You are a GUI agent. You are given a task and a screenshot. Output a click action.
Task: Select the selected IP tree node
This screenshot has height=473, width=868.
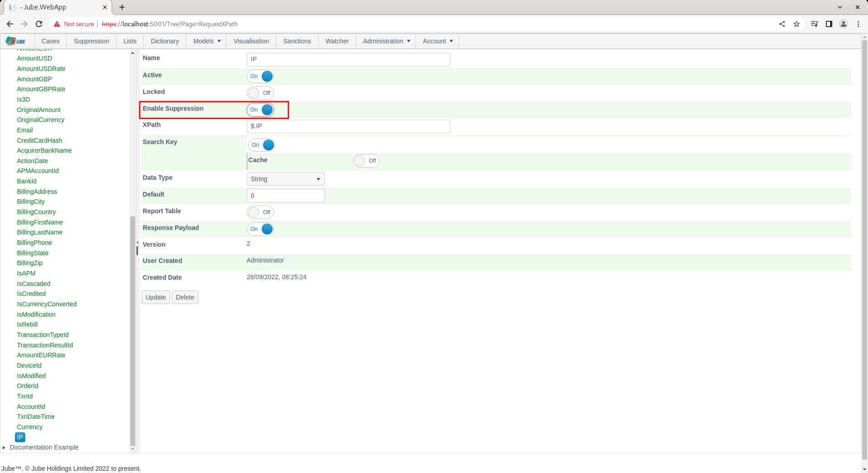20,437
